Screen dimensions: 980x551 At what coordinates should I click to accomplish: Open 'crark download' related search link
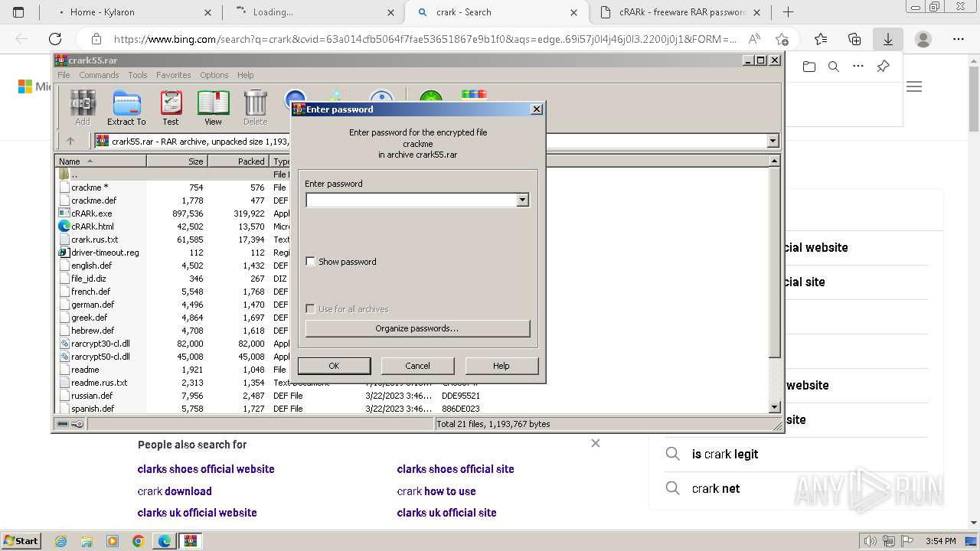point(175,491)
